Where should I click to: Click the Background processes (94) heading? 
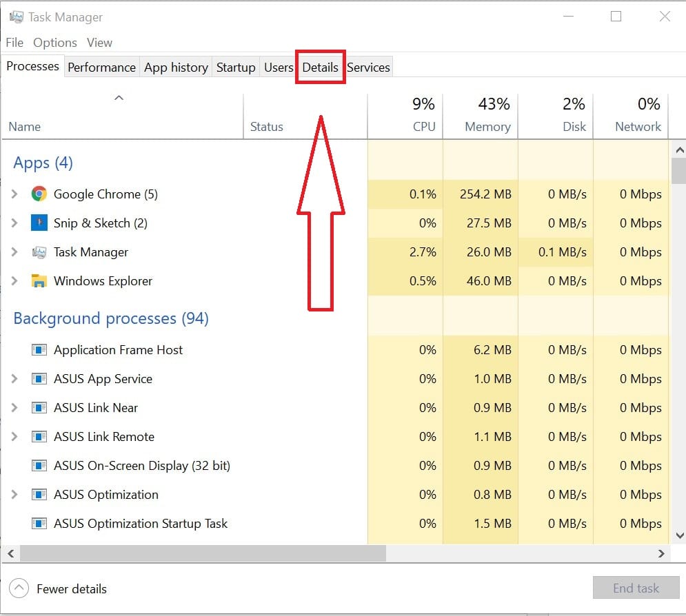tap(111, 318)
